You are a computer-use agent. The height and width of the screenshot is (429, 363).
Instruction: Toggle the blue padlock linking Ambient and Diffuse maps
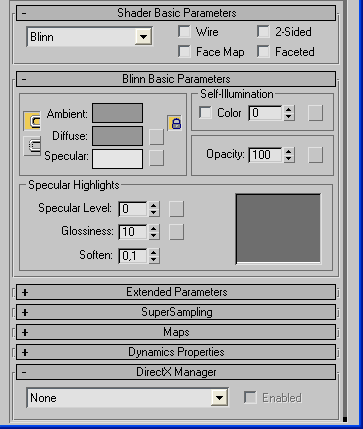pos(175,123)
